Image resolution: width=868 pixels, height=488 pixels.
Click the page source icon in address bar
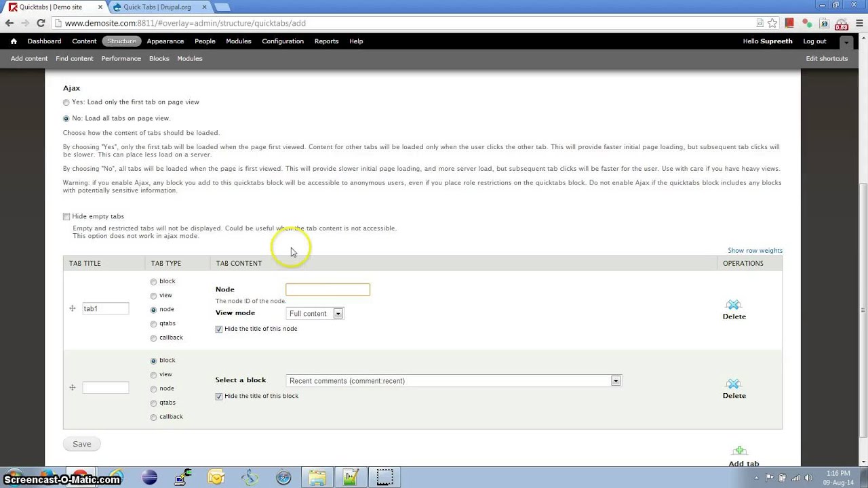(x=760, y=23)
